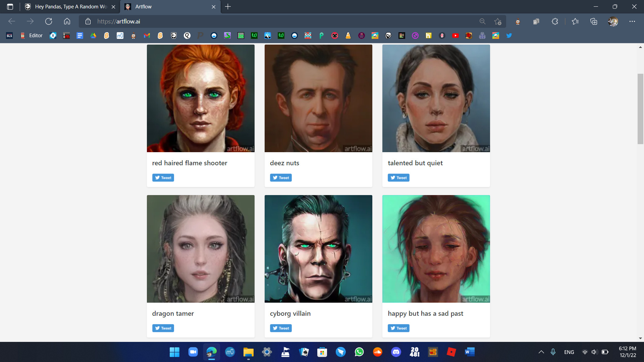Viewport: 644px width, 362px height.
Task: Expand the system tray hidden icons chevron
Action: click(541, 352)
